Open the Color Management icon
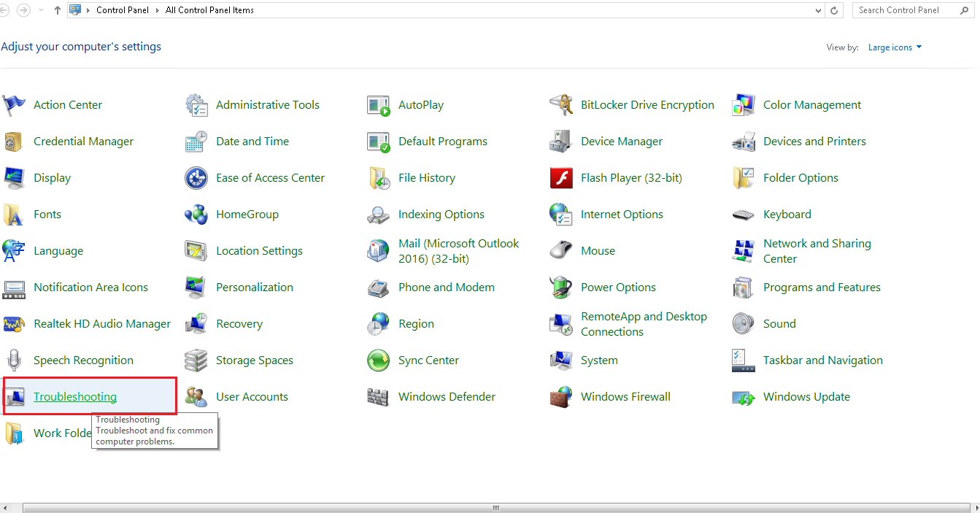The height and width of the screenshot is (513, 980). click(743, 105)
